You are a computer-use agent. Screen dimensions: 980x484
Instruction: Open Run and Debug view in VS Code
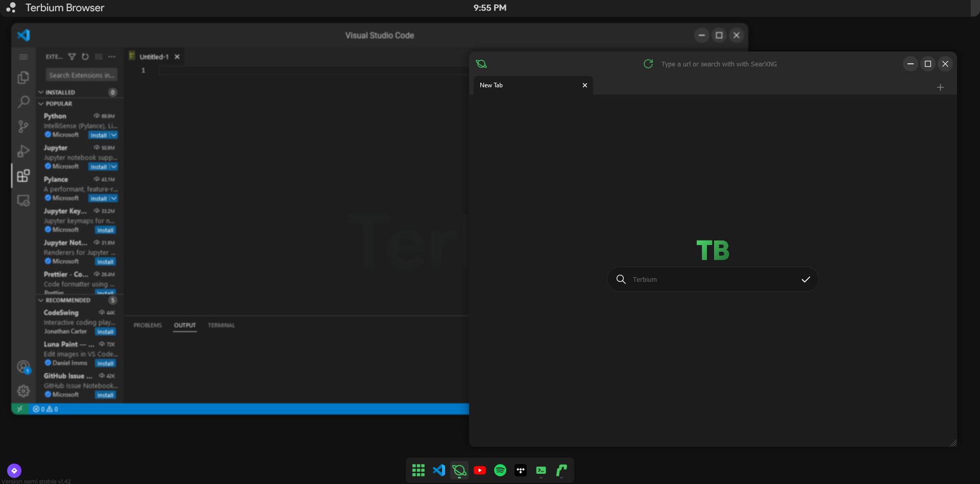pos(23,151)
